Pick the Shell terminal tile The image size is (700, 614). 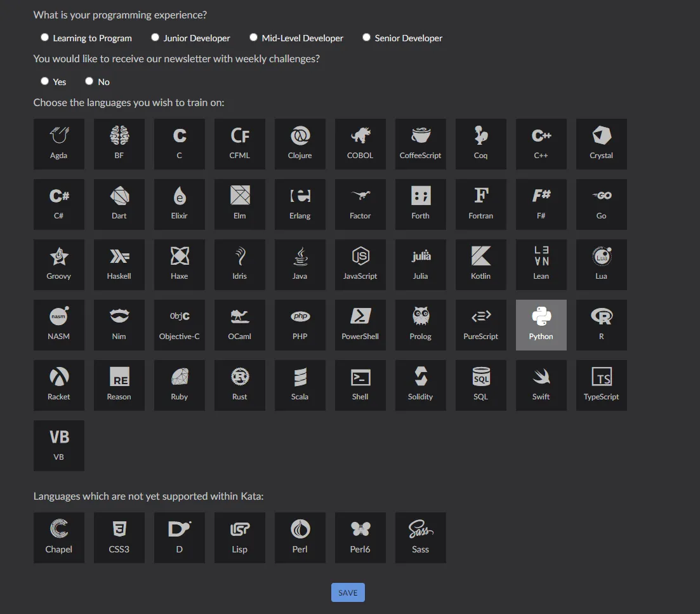click(x=360, y=385)
